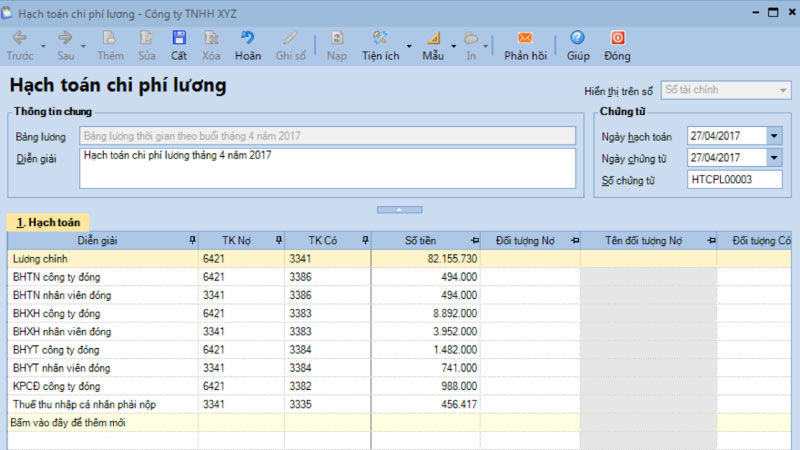Click the Bảng lương field

(328, 136)
